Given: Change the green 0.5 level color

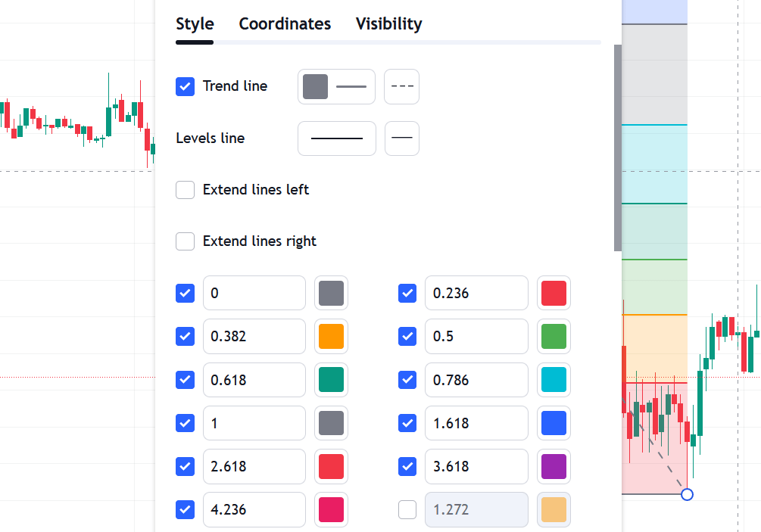Looking at the screenshot, I should 554,336.
